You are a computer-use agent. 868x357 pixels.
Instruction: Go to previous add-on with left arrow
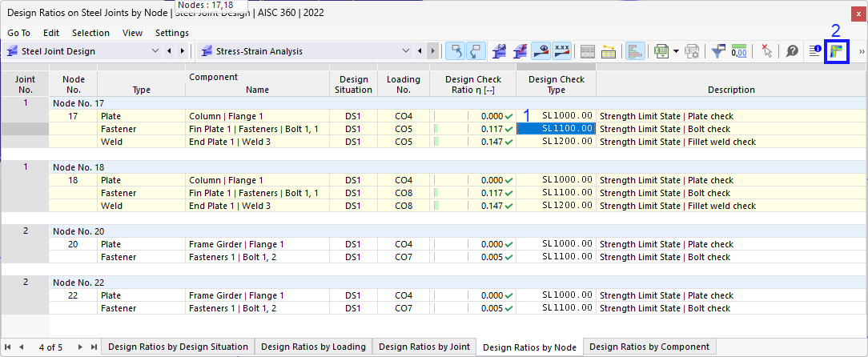click(x=170, y=51)
